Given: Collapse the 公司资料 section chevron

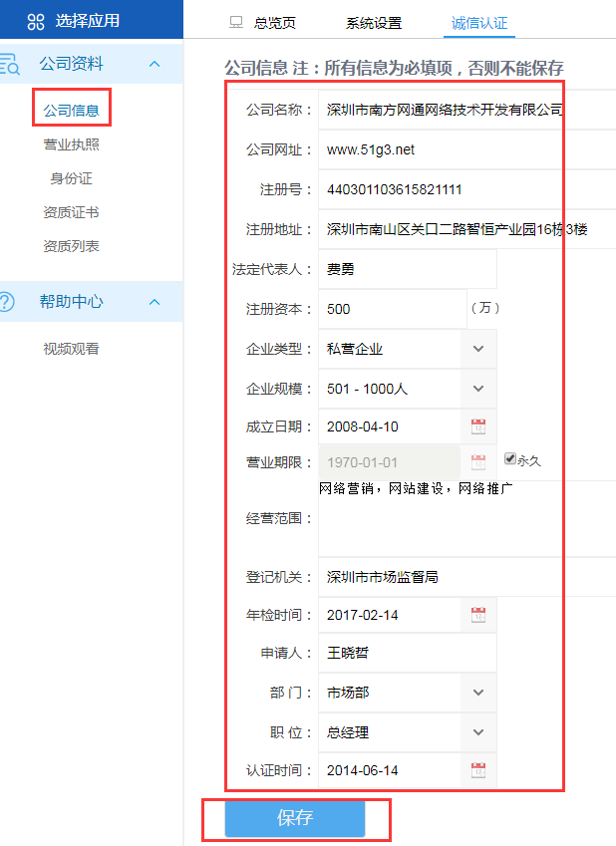Looking at the screenshot, I should (x=154, y=64).
